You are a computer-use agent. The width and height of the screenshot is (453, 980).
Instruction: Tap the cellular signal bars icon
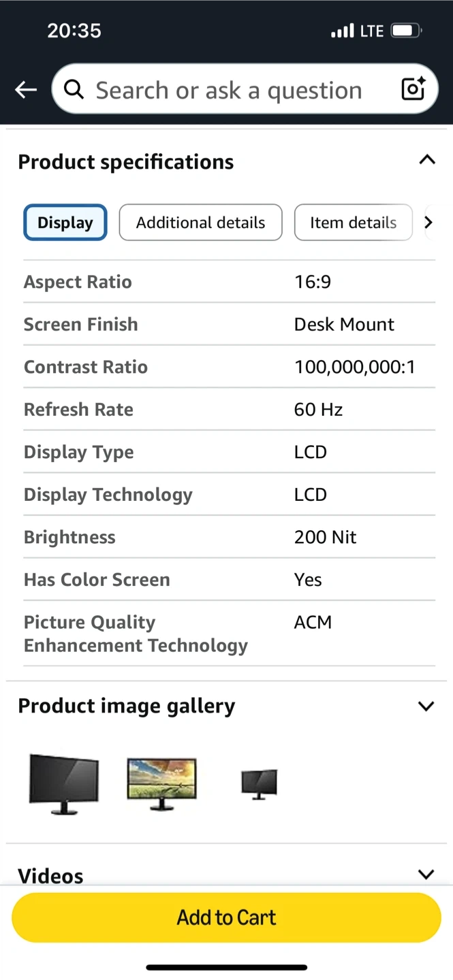[342, 31]
